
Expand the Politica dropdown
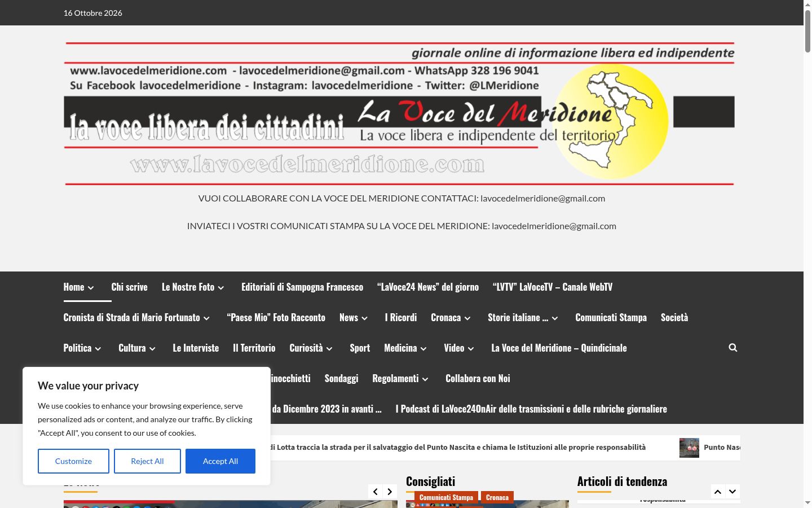(98, 349)
